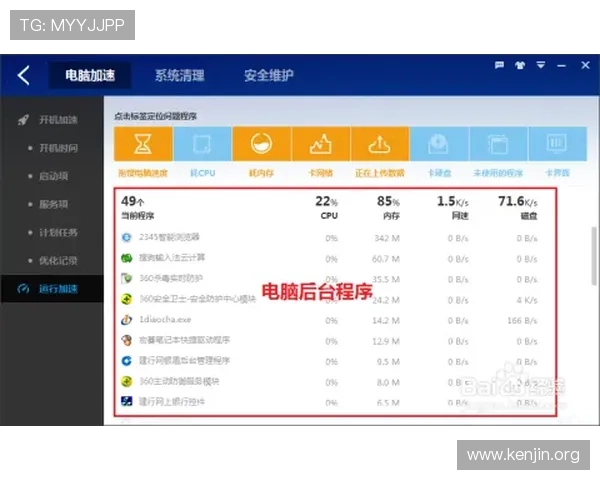Image resolution: width=600 pixels, height=480 pixels.
Task: Click the 拖慢电脑速度 label
Action: click(x=143, y=173)
